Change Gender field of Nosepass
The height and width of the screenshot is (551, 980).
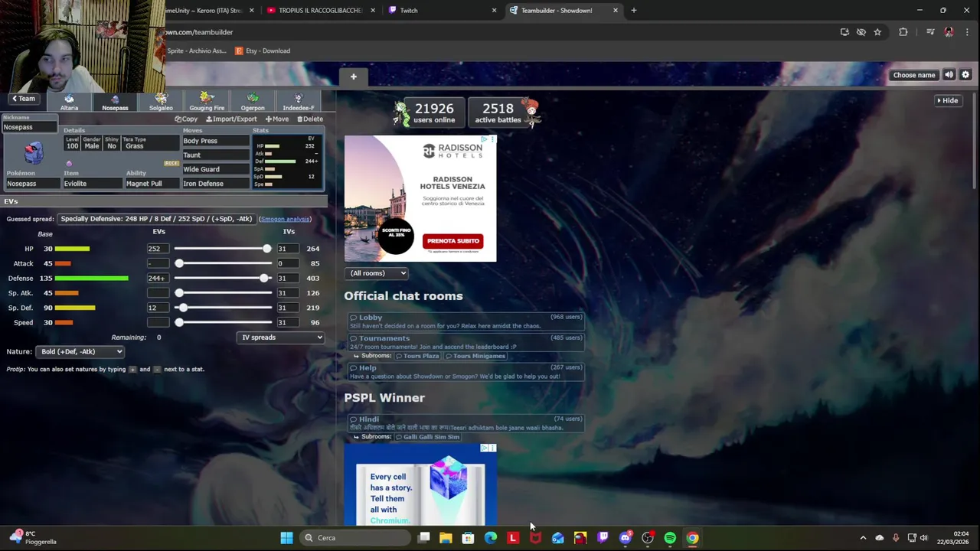[x=92, y=143]
